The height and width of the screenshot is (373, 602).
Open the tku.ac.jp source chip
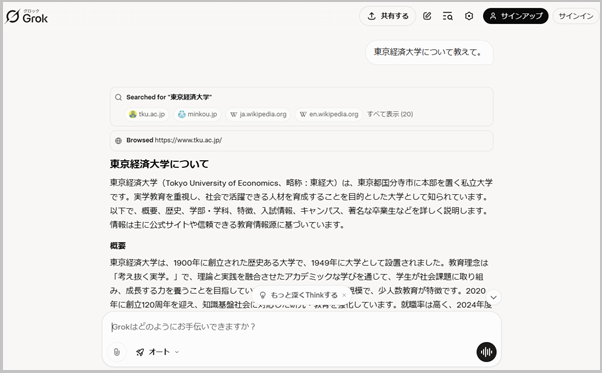click(147, 114)
